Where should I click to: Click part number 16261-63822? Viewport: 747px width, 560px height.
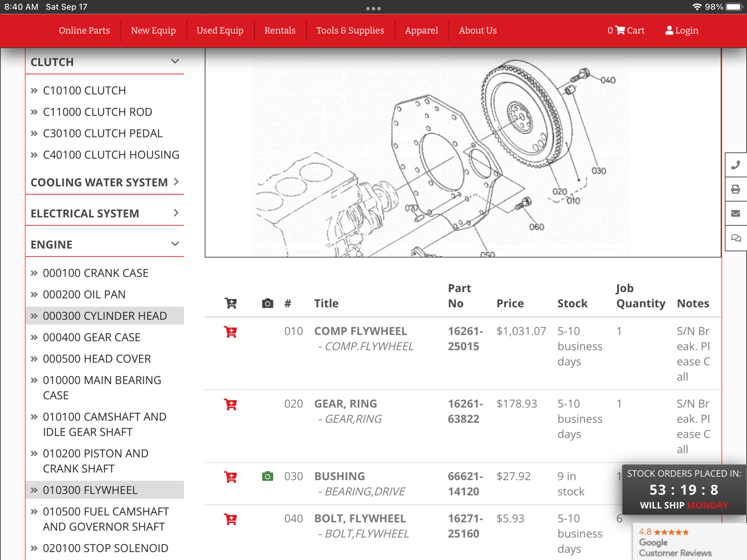[465, 411]
